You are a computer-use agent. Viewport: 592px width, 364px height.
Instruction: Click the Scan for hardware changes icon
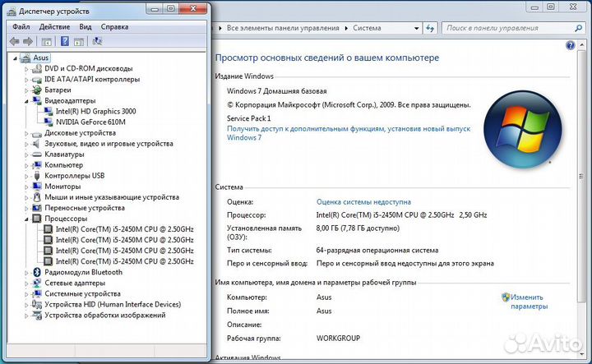tap(98, 40)
